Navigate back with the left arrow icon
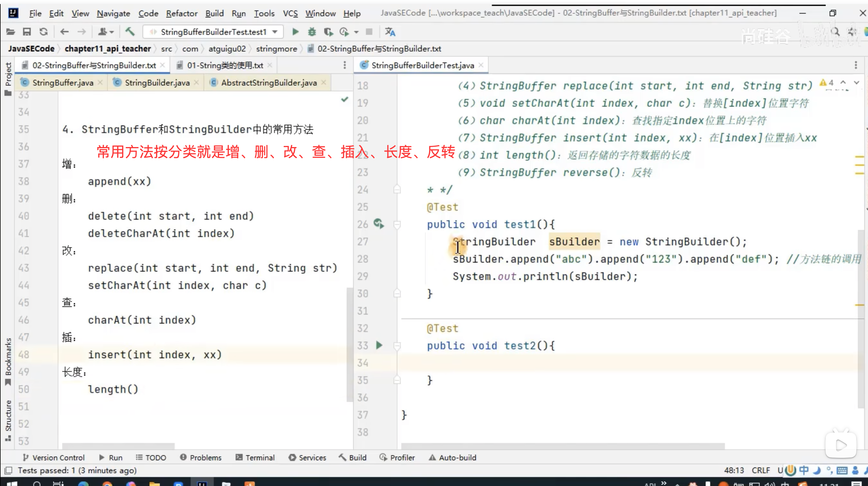Viewport: 868px width, 486px height. click(64, 32)
